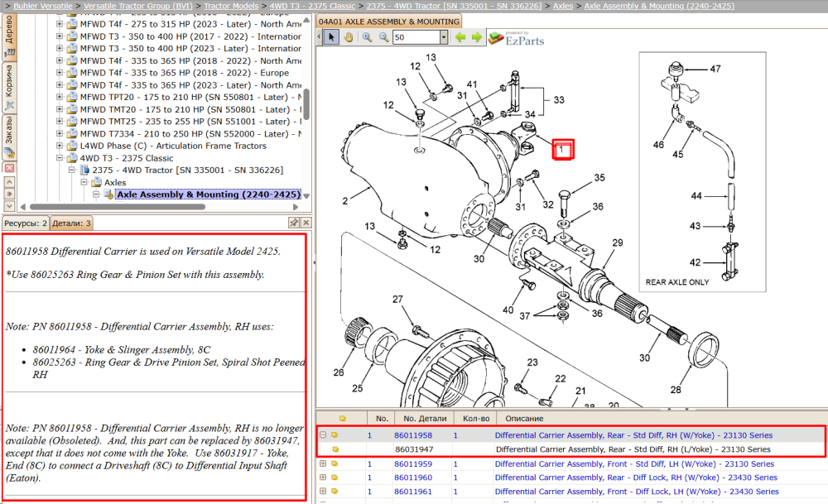Sort by the Описание column header
Screen dimensions: 828x504
[x=524, y=419]
